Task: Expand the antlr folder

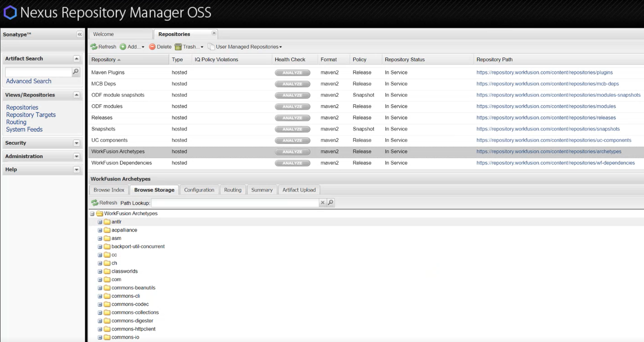Action: tap(100, 222)
